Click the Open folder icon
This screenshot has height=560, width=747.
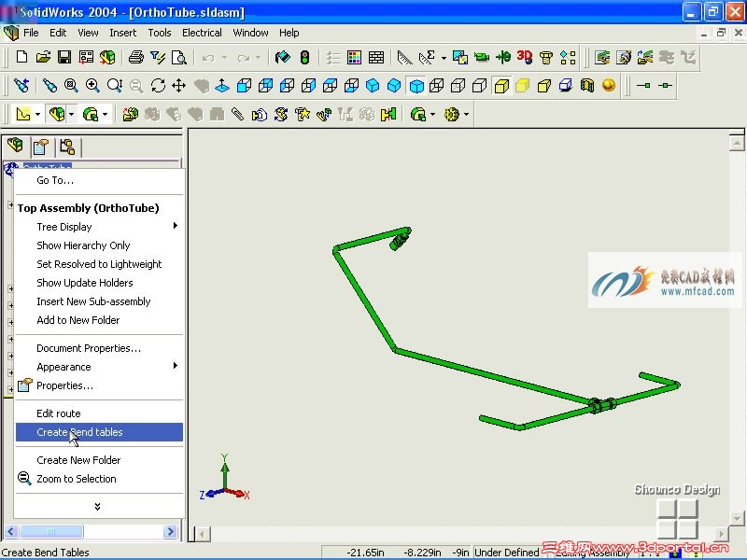(x=43, y=57)
